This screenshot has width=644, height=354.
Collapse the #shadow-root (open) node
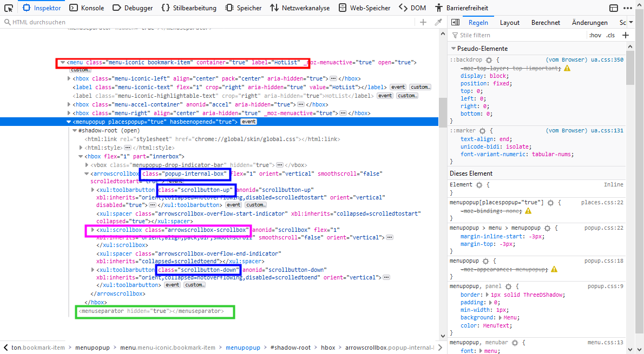[x=75, y=131]
